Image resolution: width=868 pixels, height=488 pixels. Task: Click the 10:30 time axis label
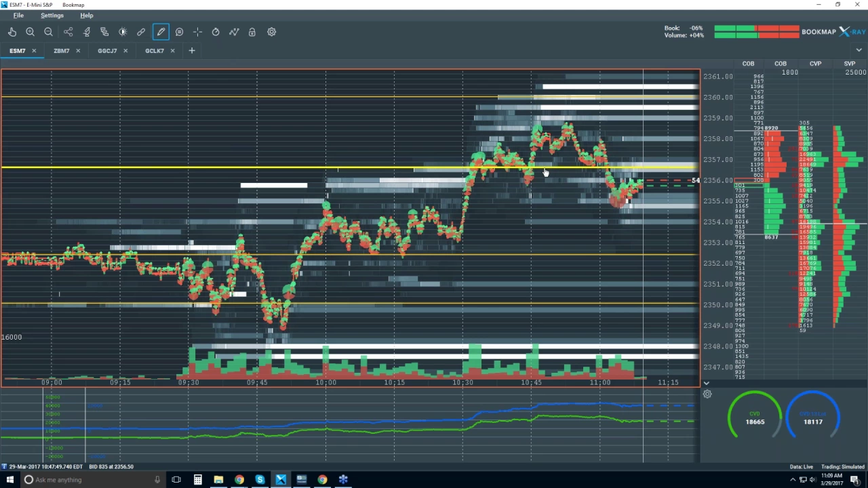pos(463,382)
